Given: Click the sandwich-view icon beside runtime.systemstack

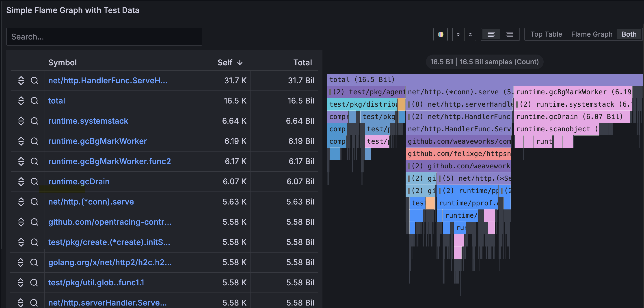Looking at the screenshot, I should [x=21, y=121].
